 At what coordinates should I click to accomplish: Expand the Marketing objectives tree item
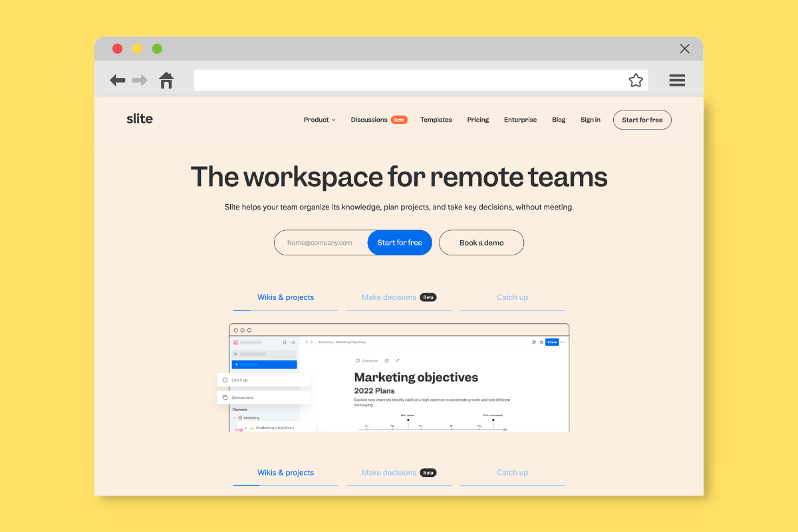click(245, 428)
